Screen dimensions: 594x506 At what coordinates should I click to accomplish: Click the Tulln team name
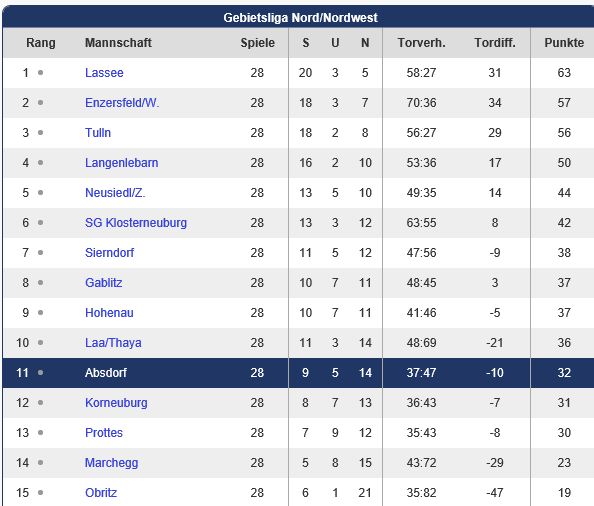point(98,133)
